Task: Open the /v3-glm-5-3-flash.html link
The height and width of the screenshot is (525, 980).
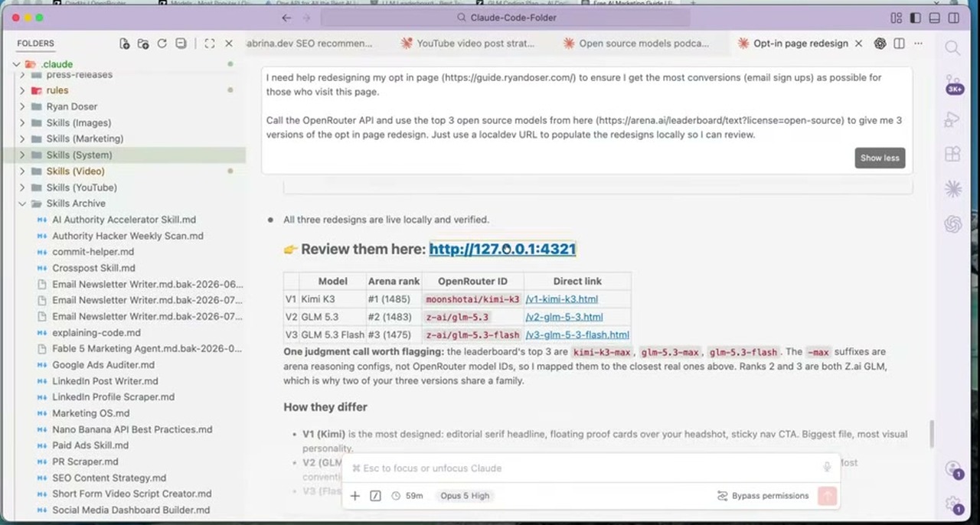Action: pyautogui.click(x=577, y=334)
